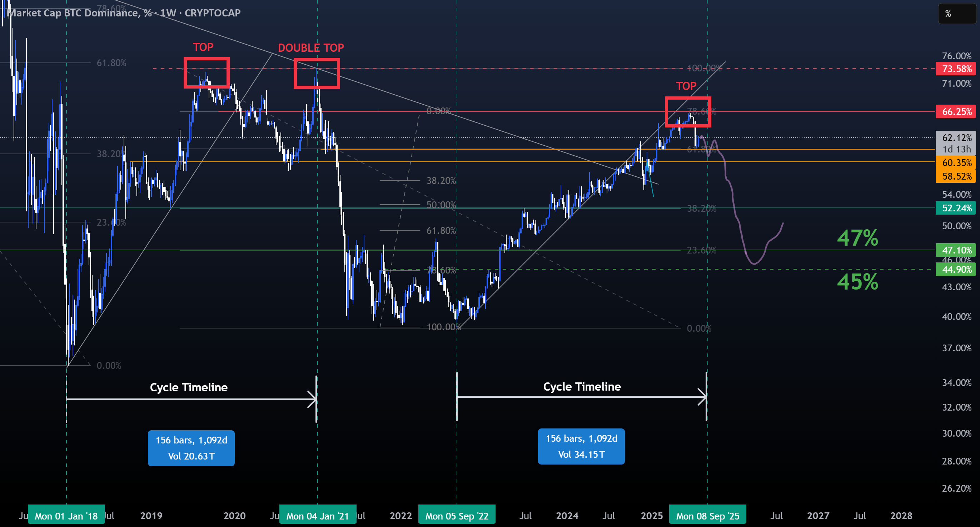Click the Market Cap BTC Dominance chart title

tap(124, 13)
